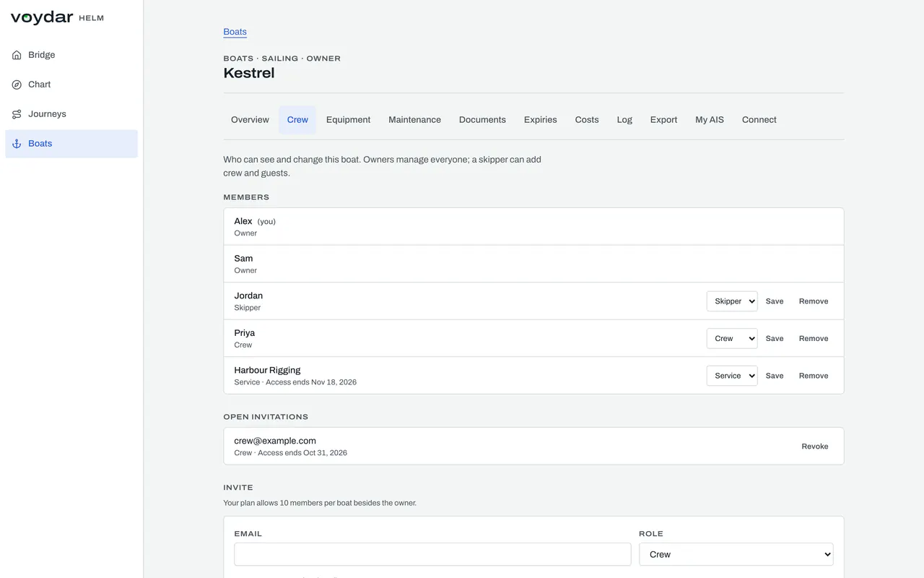Click the Bridge home icon in sidebar
This screenshot has width=924, height=578.
[x=17, y=55]
